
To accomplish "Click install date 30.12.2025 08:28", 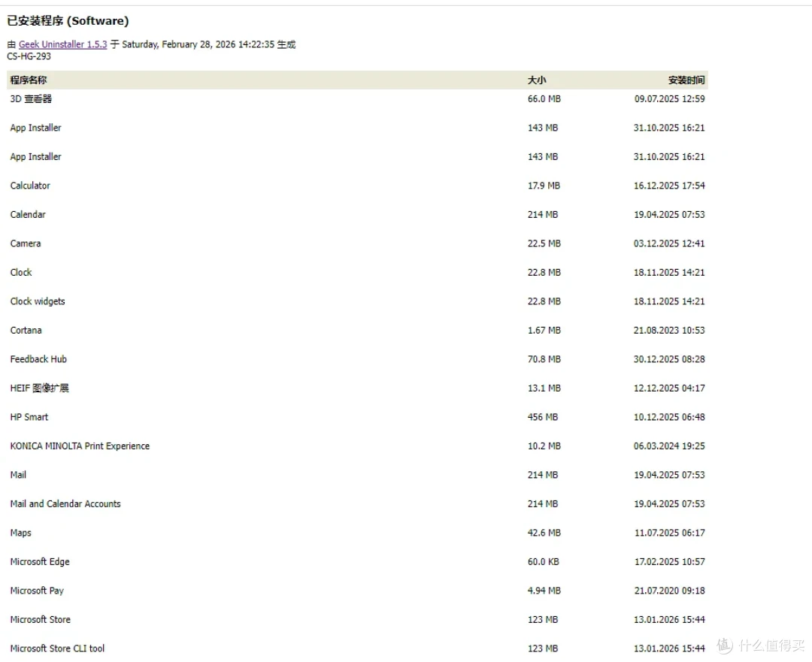I will 670,359.
